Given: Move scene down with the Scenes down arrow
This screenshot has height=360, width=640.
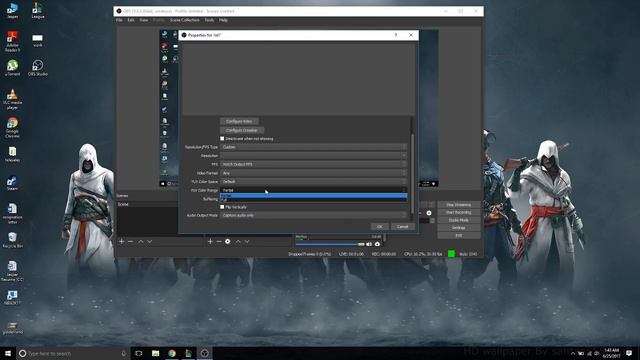Looking at the screenshot, I should point(150,242).
